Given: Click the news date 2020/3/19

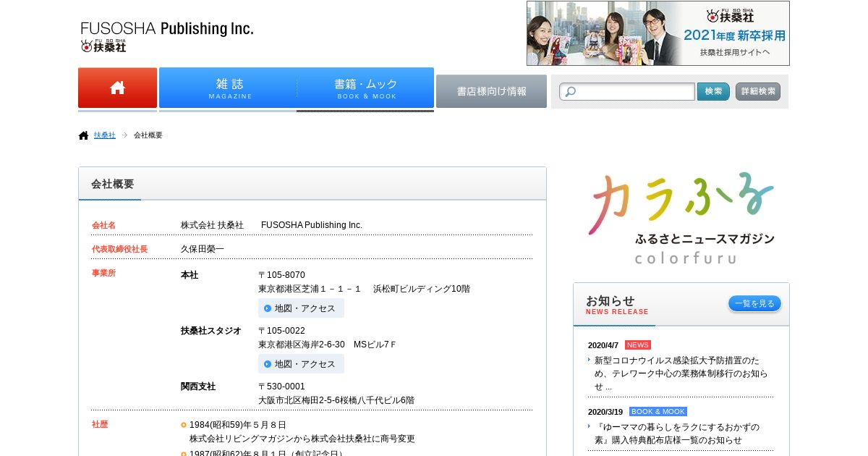Looking at the screenshot, I should tap(605, 412).
